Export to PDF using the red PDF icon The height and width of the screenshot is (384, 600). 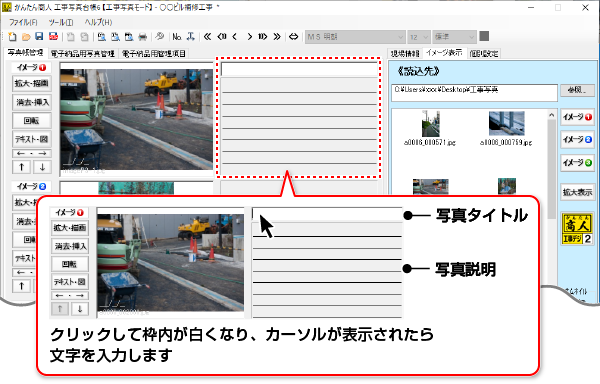pyautogui.click(x=53, y=37)
